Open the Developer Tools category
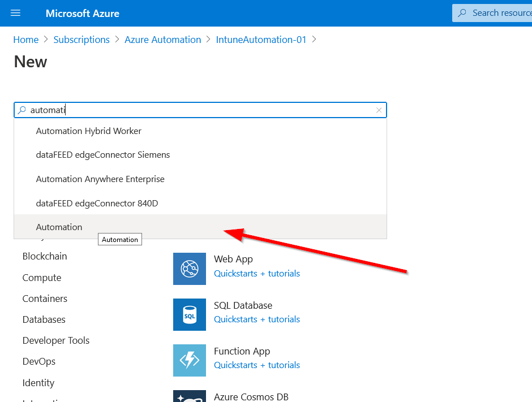This screenshot has height=402, width=532. [x=56, y=340]
